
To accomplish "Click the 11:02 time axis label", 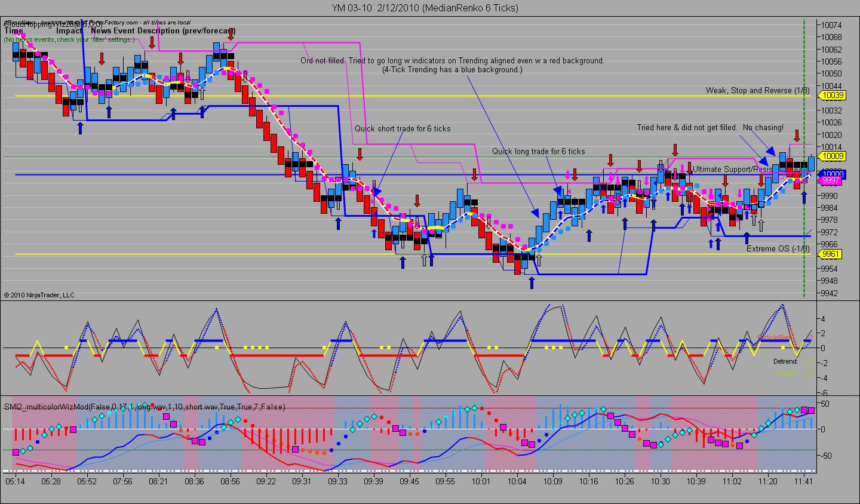I will pyautogui.click(x=732, y=481).
